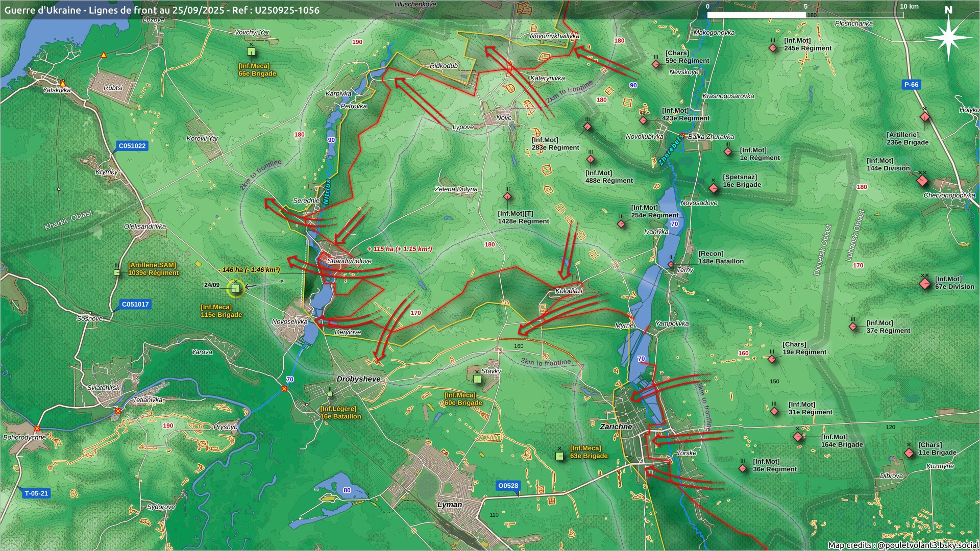This screenshot has height=551, width=980.
Task: Click the distance scale bar
Action: coord(805,15)
